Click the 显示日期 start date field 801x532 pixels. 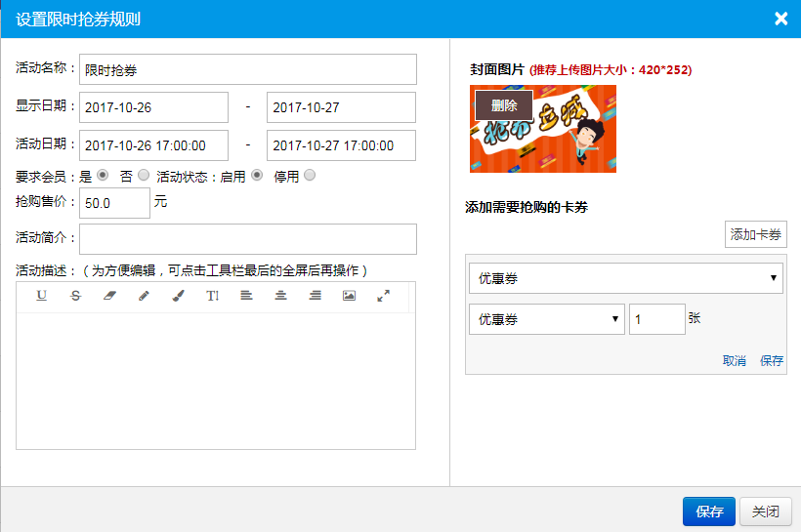coord(153,107)
